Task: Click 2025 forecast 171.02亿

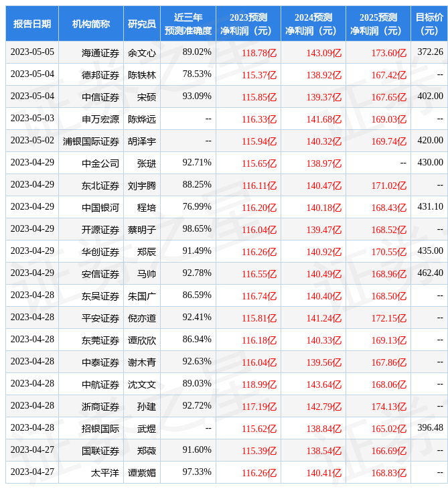Action: [x=389, y=186]
